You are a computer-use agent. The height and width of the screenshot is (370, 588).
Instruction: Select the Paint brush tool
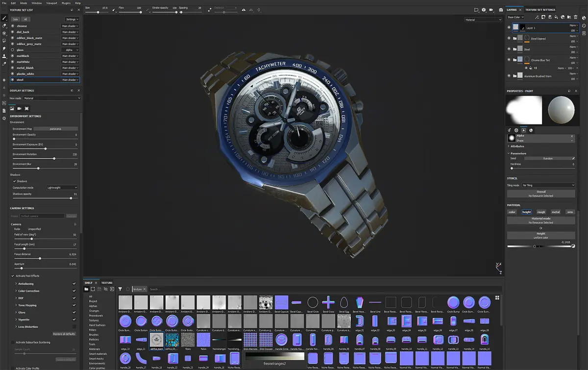point(4,18)
